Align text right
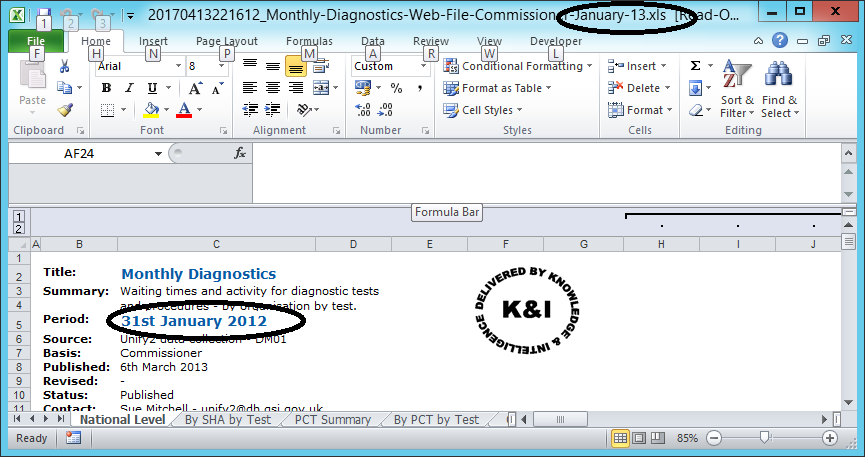The image size is (865, 457). tap(296, 88)
